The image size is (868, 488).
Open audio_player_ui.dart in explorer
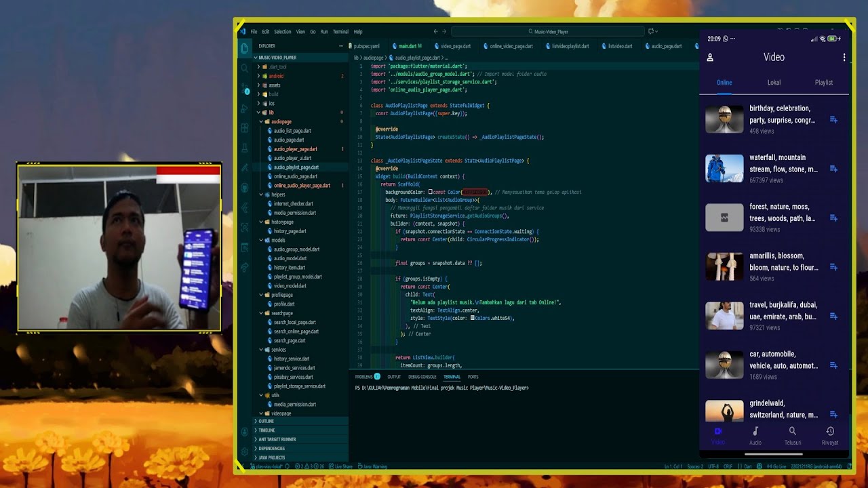[x=292, y=158]
